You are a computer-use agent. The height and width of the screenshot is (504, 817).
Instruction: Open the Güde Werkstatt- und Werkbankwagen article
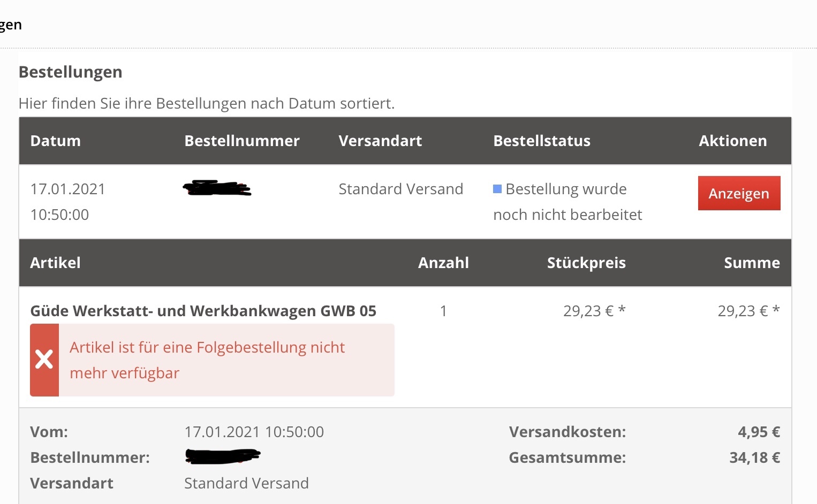[x=203, y=311]
